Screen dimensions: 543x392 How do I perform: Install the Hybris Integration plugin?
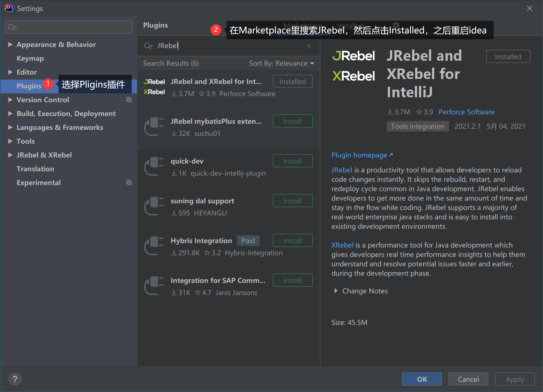[x=292, y=240]
